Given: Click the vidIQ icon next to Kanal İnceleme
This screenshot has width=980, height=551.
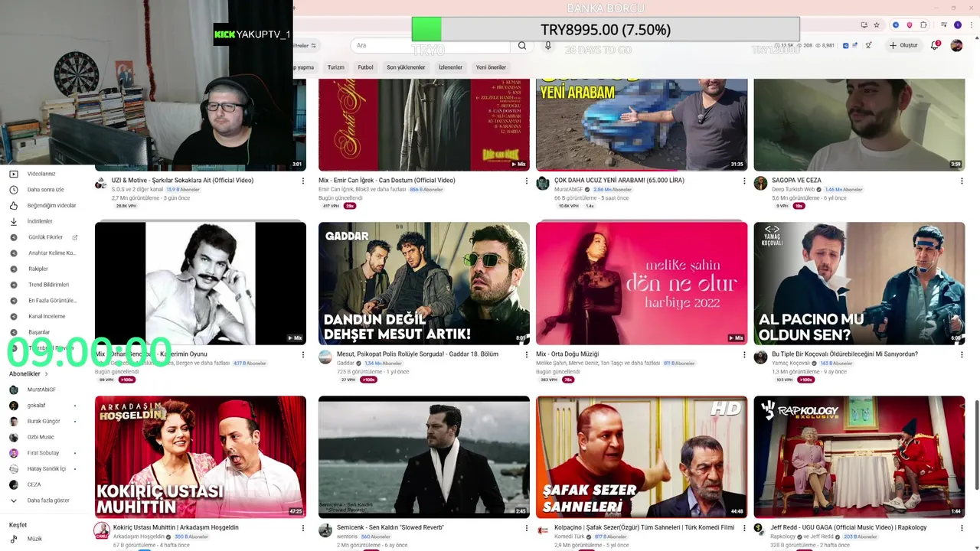Looking at the screenshot, I should pos(14,316).
